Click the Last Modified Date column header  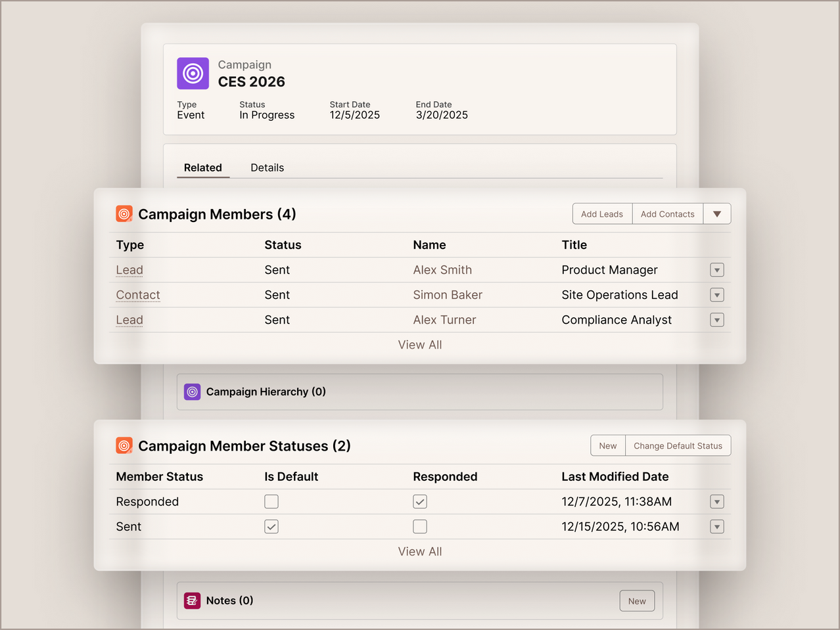pos(615,477)
